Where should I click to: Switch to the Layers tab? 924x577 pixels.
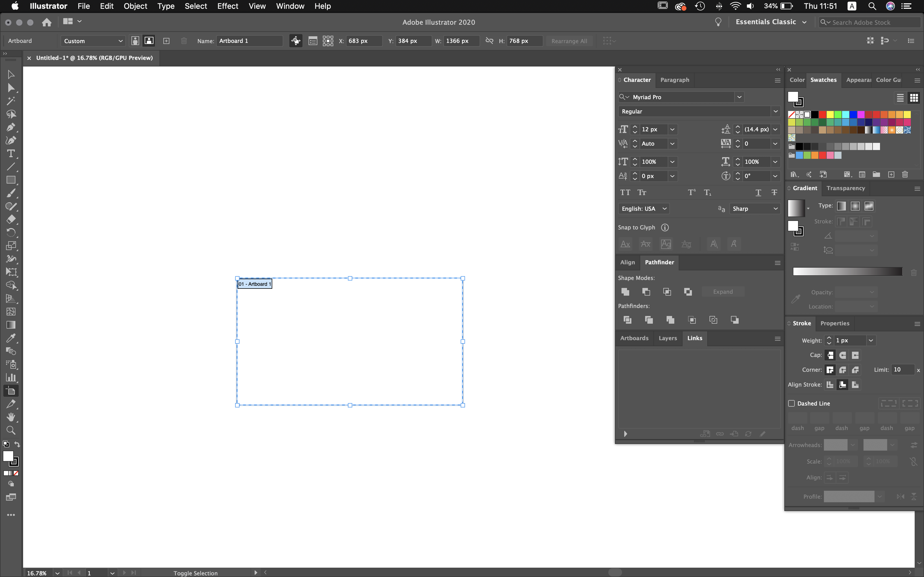point(667,338)
